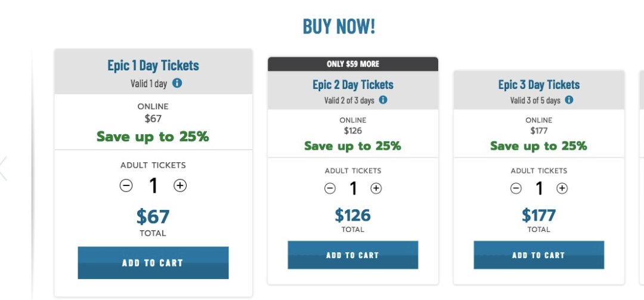Add one more Epic 3 Day adult ticket
This screenshot has width=644, height=300.
point(562,188)
